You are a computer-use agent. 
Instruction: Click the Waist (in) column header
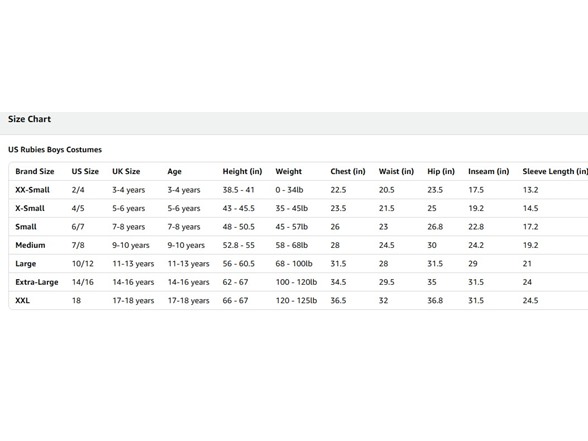[x=396, y=171]
